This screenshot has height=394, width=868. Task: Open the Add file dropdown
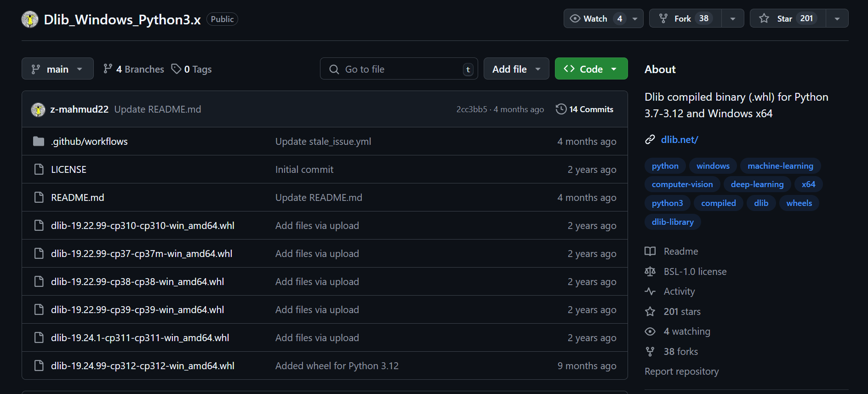click(516, 69)
